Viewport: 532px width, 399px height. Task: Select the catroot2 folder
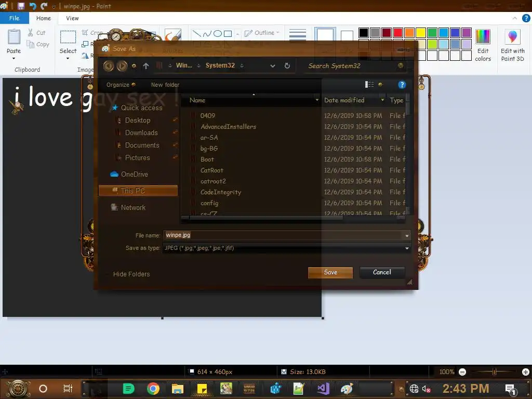(212, 181)
